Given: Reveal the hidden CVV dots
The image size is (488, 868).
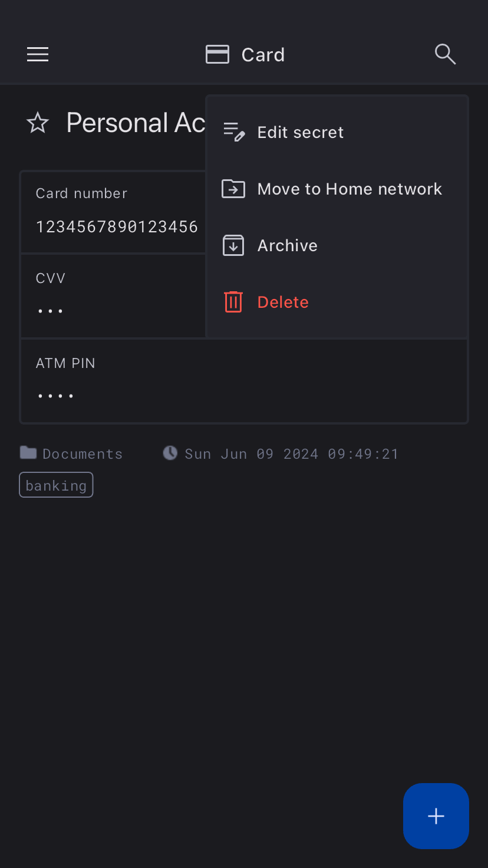Looking at the screenshot, I should pyautogui.click(x=51, y=311).
